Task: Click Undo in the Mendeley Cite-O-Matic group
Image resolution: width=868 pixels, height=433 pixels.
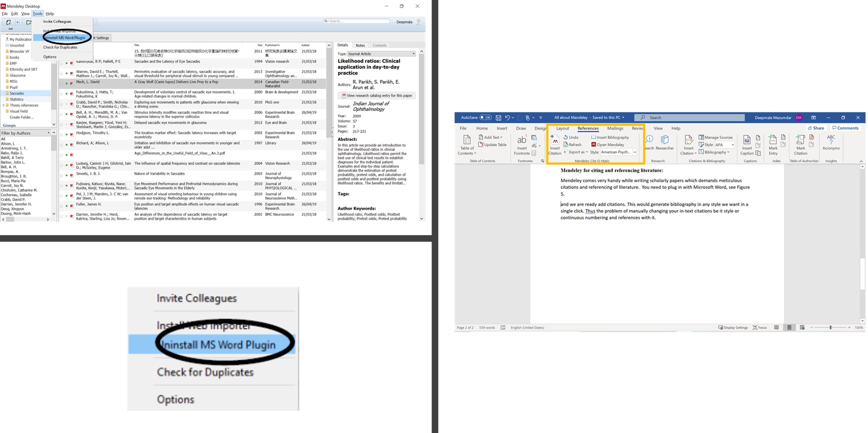Action: [x=571, y=137]
